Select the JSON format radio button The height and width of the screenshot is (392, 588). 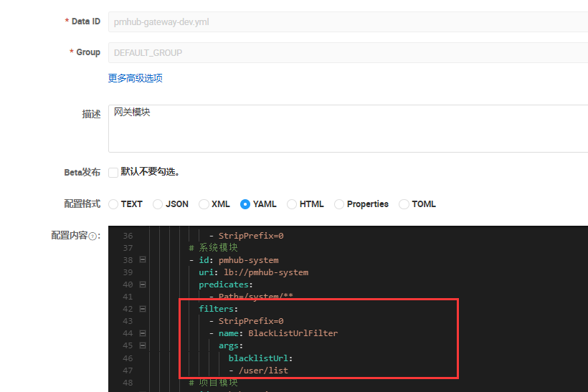pyautogui.click(x=158, y=204)
